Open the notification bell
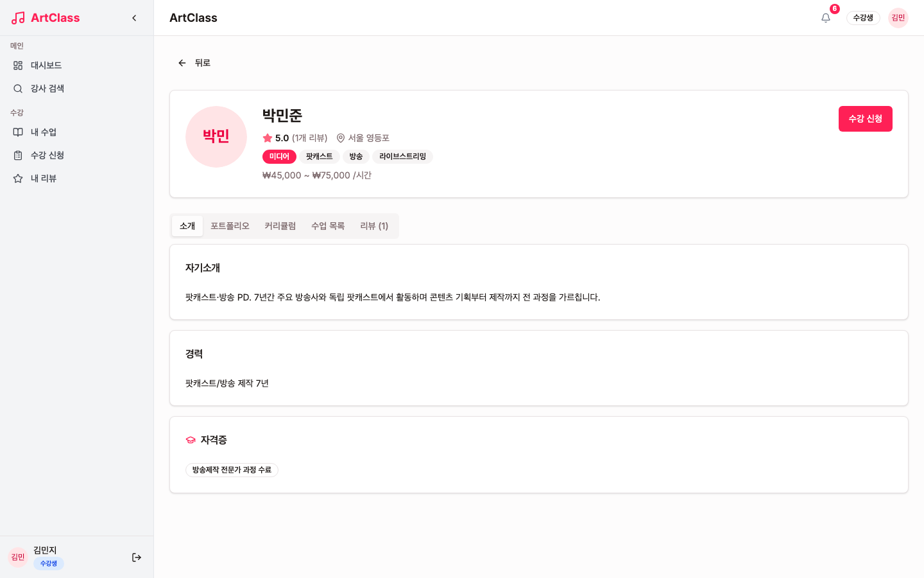The height and width of the screenshot is (578, 924). [x=826, y=18]
